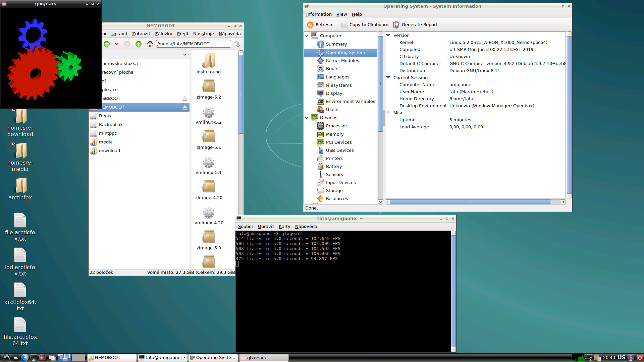This screenshot has width=644, height=362.
Task: Open the Karty menu in terminal
Action: (x=284, y=226)
